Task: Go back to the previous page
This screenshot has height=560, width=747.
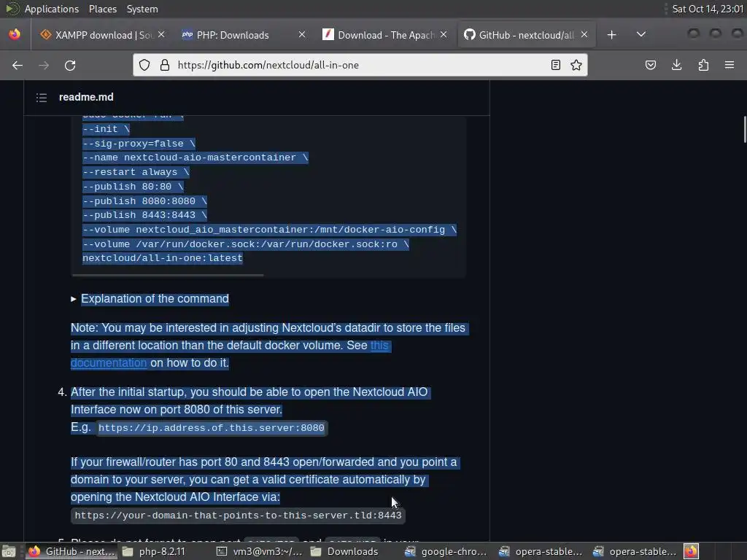Action: point(18,65)
